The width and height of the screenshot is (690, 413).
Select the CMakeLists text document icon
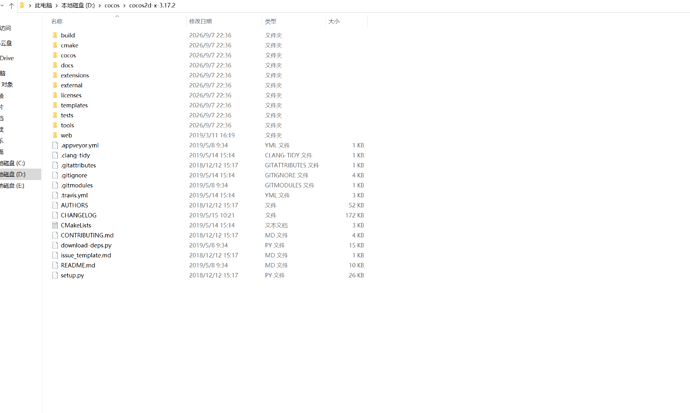pos(55,225)
